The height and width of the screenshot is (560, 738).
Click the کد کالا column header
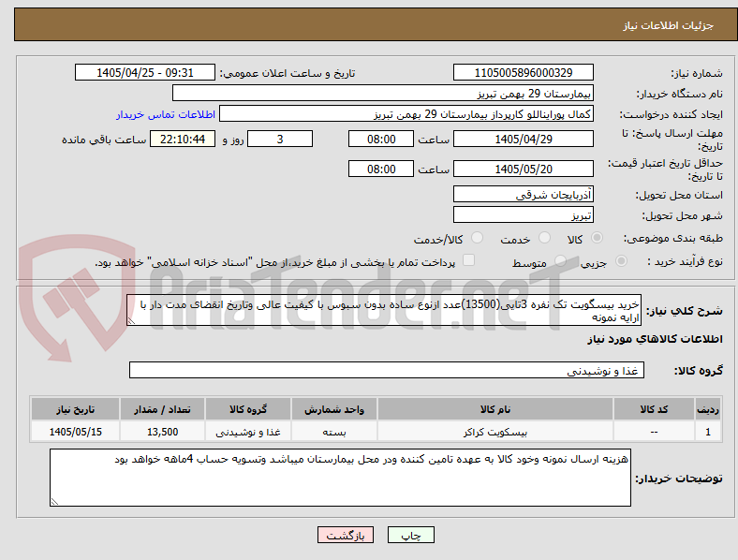pos(655,409)
